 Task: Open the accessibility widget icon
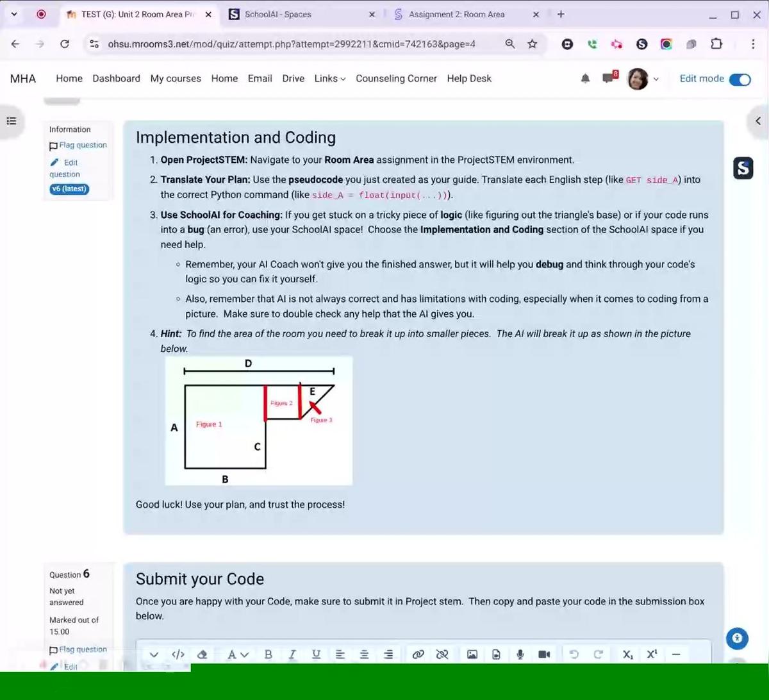(x=737, y=638)
